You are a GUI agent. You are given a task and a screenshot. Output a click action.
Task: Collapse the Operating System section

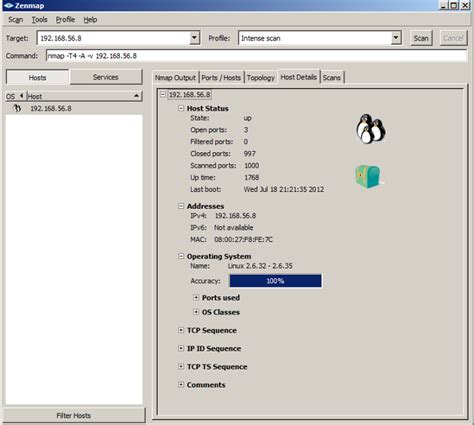pyautogui.click(x=181, y=256)
